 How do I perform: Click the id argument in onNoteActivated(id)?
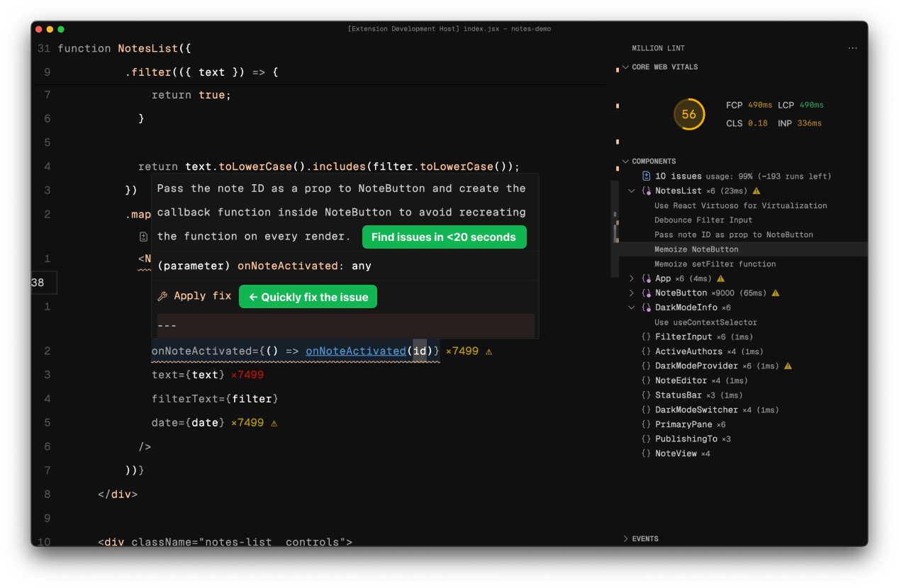(x=420, y=351)
